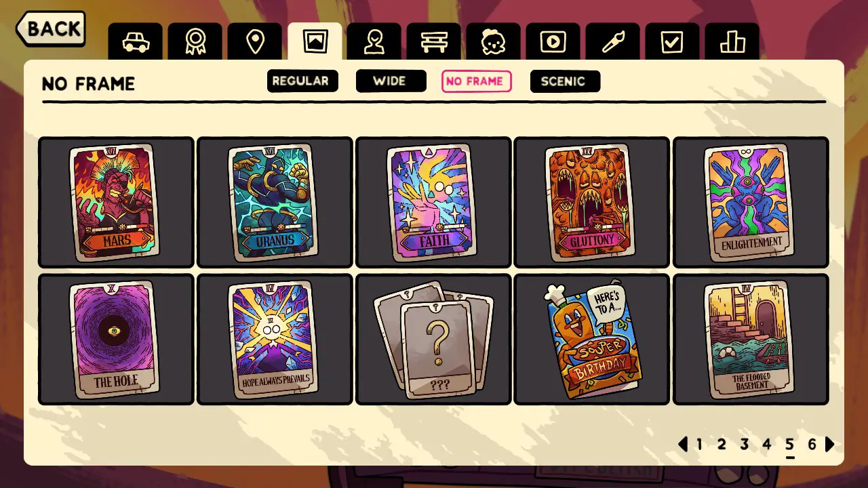Select the Scenic filter
The image size is (868, 488).
coord(565,81)
